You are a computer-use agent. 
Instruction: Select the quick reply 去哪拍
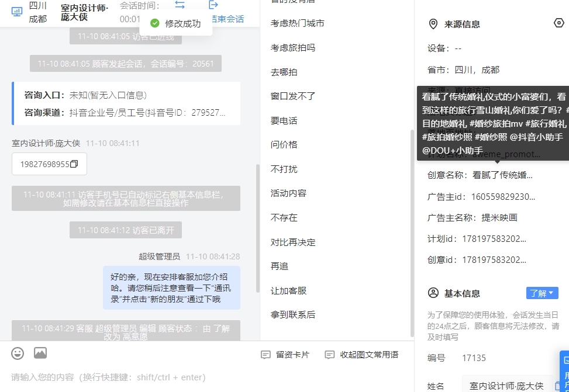click(x=284, y=72)
